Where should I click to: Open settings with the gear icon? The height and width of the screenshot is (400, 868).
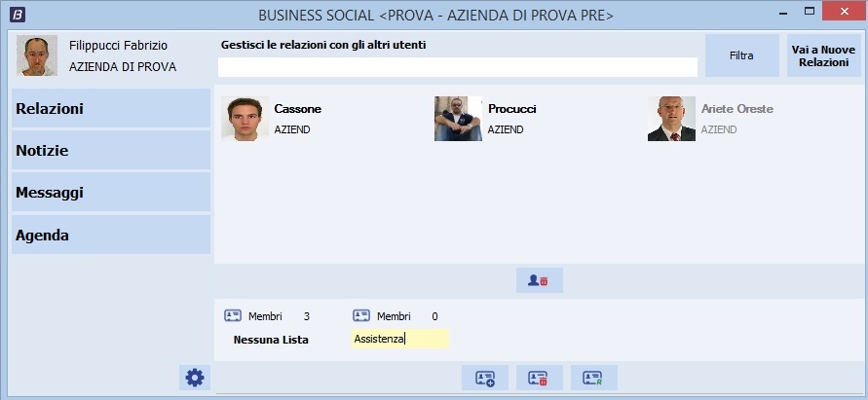click(194, 378)
